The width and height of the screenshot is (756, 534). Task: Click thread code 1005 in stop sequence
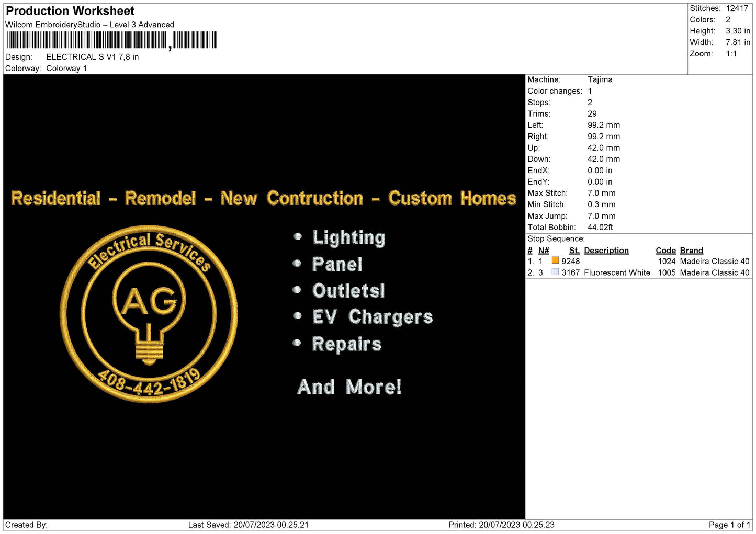[667, 272]
